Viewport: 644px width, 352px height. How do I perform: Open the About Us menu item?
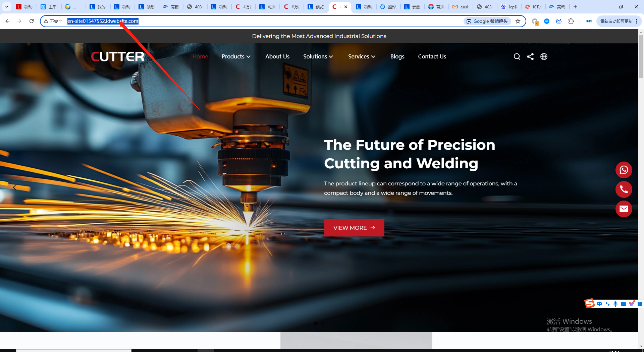tap(277, 56)
